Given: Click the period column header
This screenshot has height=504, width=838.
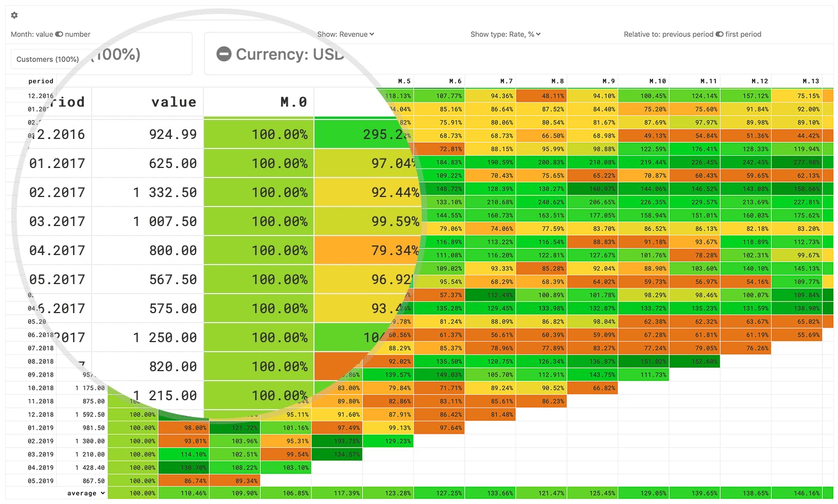Looking at the screenshot, I should pos(41,81).
